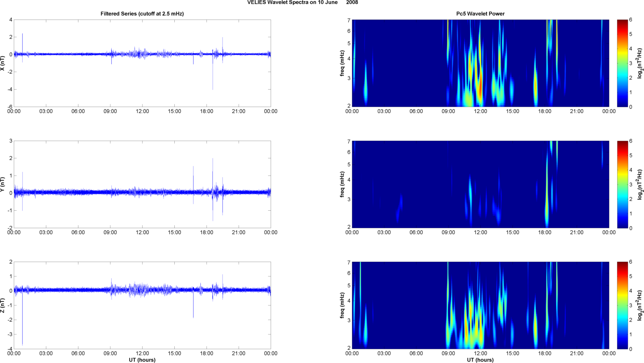Screen dimensions: 644x363
Task: Click the '12:00' tick under the X series plot
Action: point(142,111)
